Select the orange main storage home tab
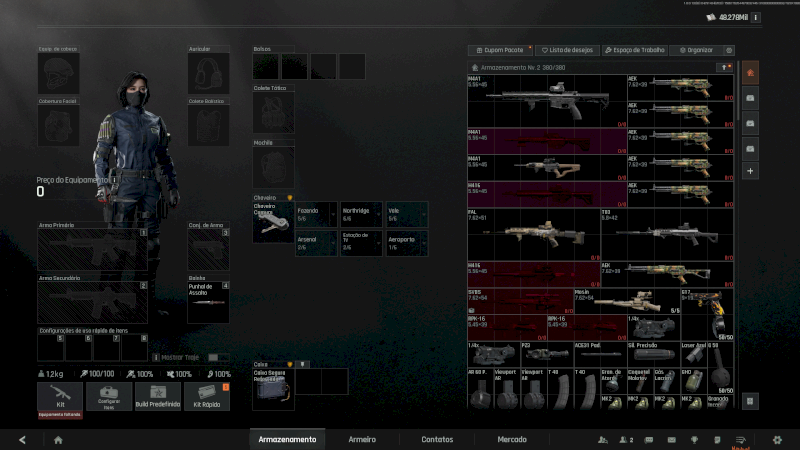Screen dimensions: 800x450 pos(750,72)
